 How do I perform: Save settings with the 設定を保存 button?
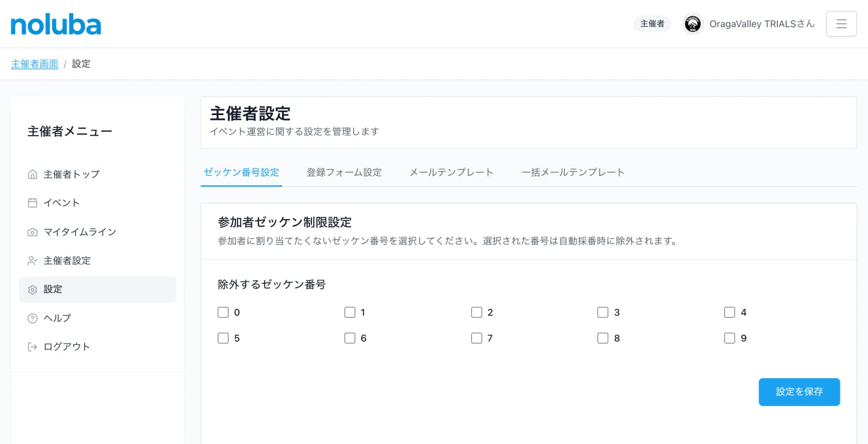tap(799, 392)
